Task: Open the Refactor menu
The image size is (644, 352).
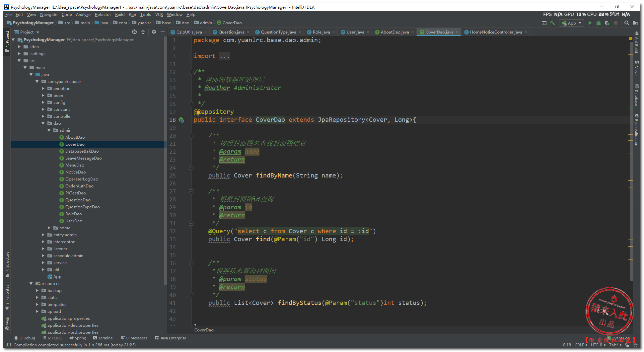Action: 103,15
